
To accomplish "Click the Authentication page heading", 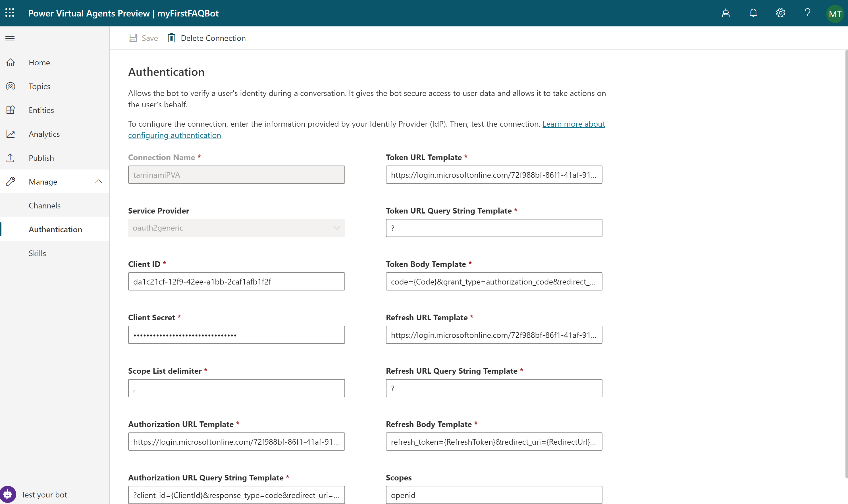I will click(x=166, y=72).
